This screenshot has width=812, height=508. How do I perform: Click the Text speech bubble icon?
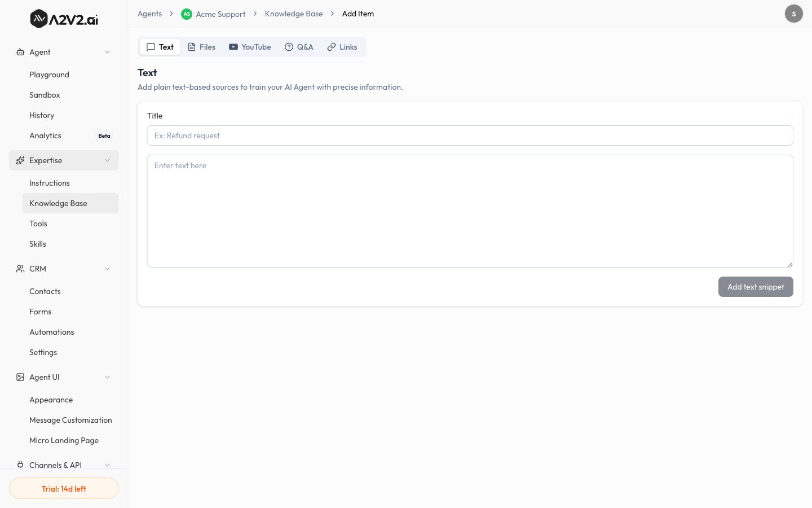point(151,47)
